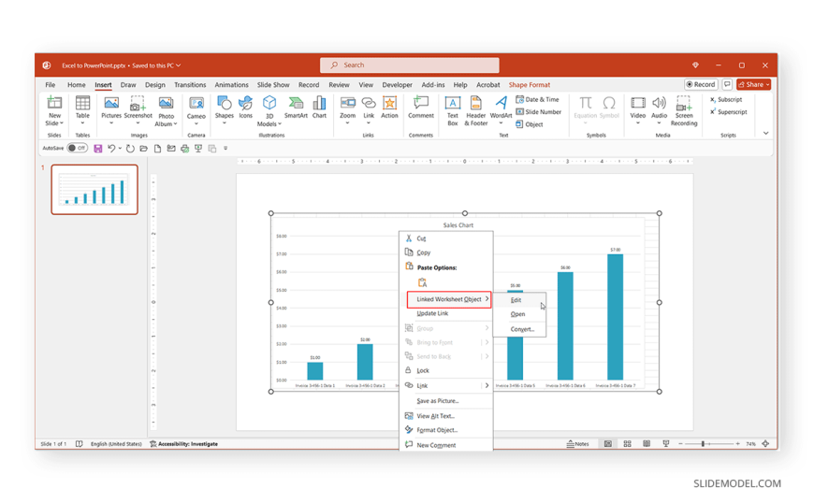814x504 pixels.
Task: Click the zoom out minus button
Action: pos(680,444)
